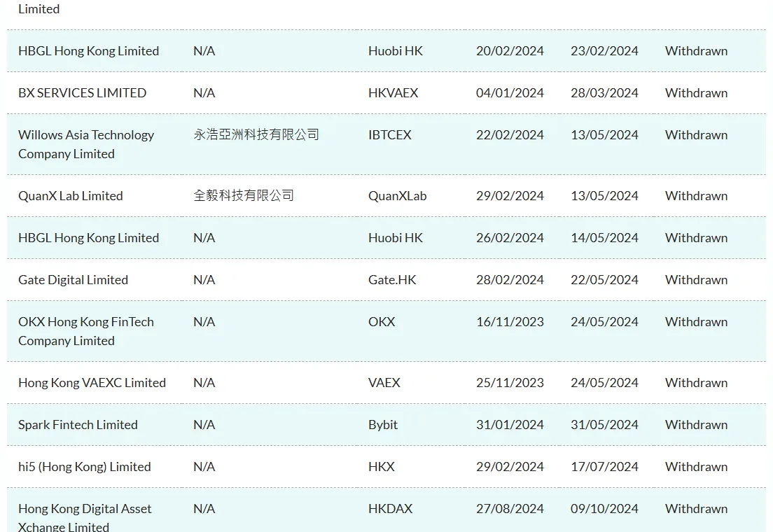Select the date 31/05/2024

tap(604, 424)
